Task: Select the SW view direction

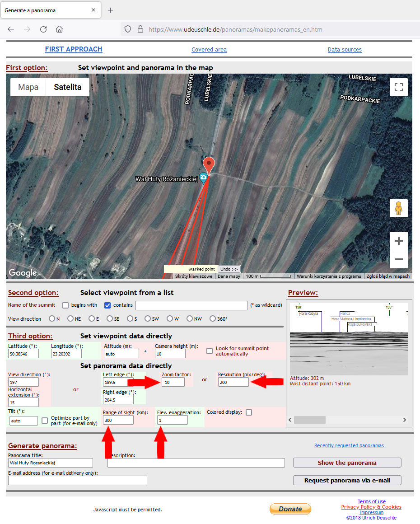Action: pos(147,319)
